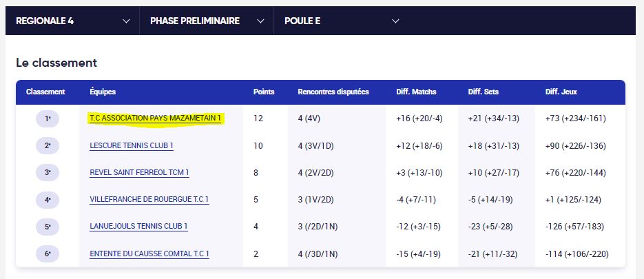
Task: Click the Rencontres disputées column header
Action: (x=333, y=92)
